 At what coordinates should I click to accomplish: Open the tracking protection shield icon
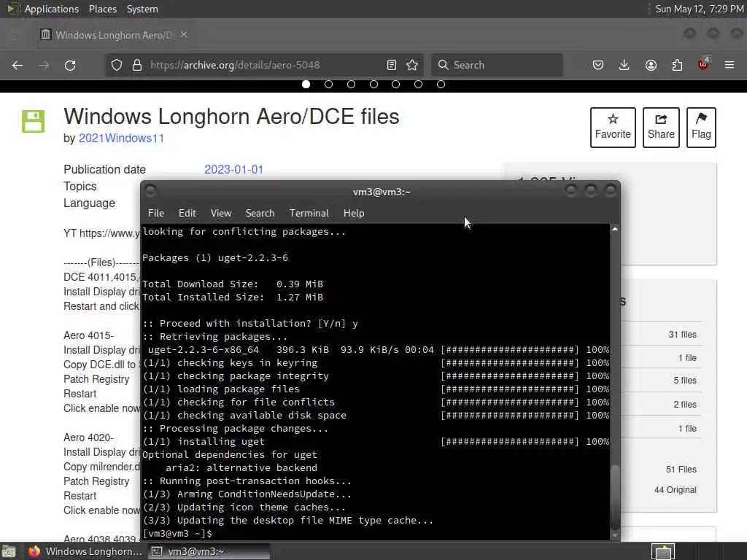coord(117,65)
